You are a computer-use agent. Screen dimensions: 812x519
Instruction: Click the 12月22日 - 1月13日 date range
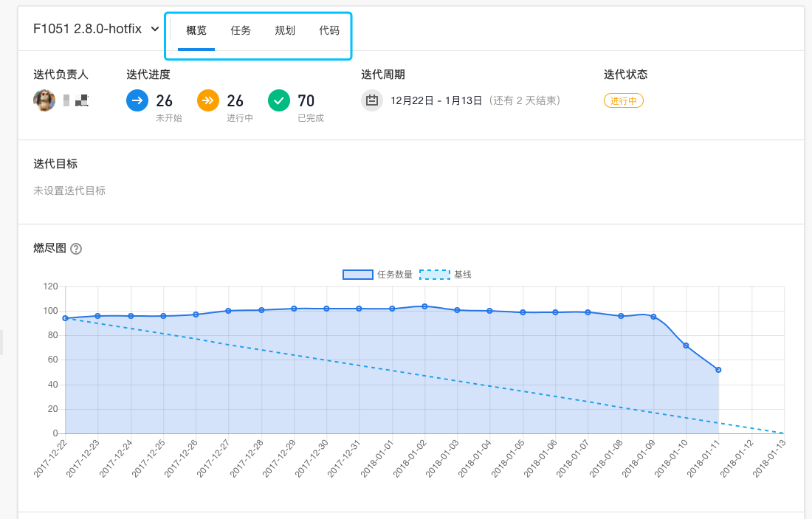tap(436, 100)
